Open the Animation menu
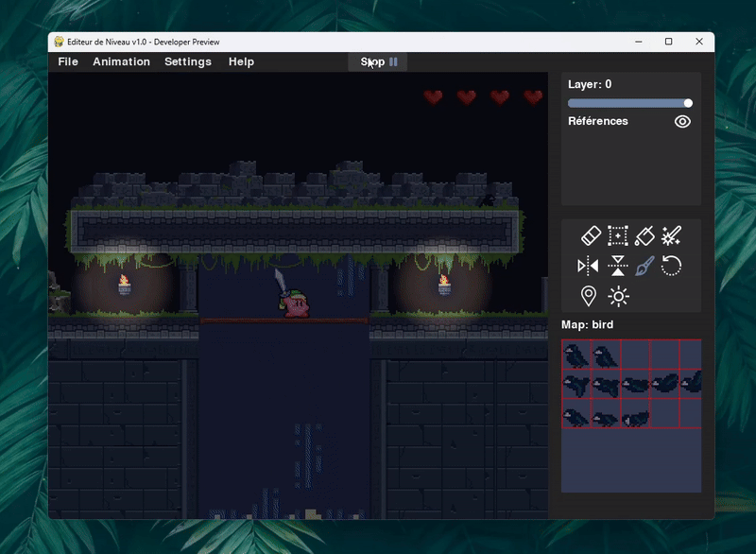Viewport: 756px width, 554px height. coord(122,61)
